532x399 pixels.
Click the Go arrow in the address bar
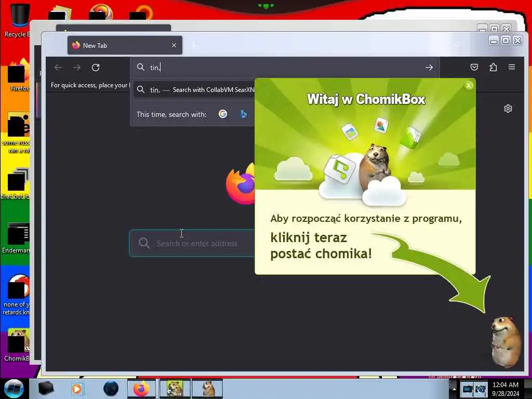point(429,68)
